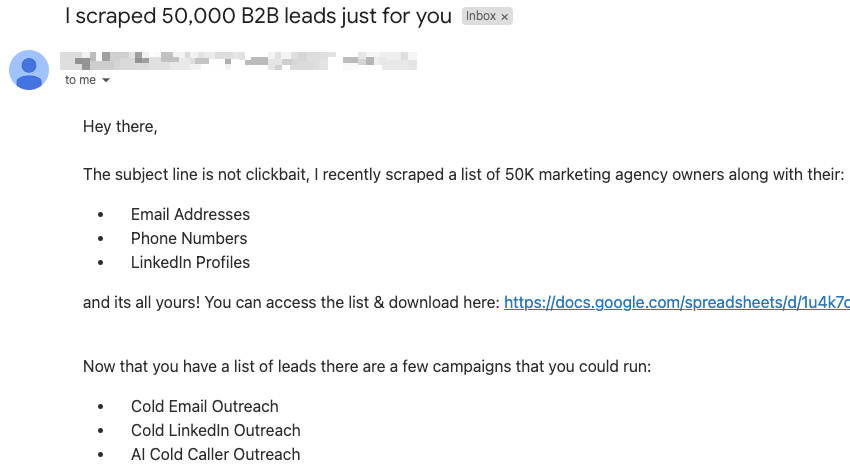Image resolution: width=850 pixels, height=469 pixels.
Task: Click the 'AI Cold Caller Outreach' bullet item
Action: (x=215, y=454)
